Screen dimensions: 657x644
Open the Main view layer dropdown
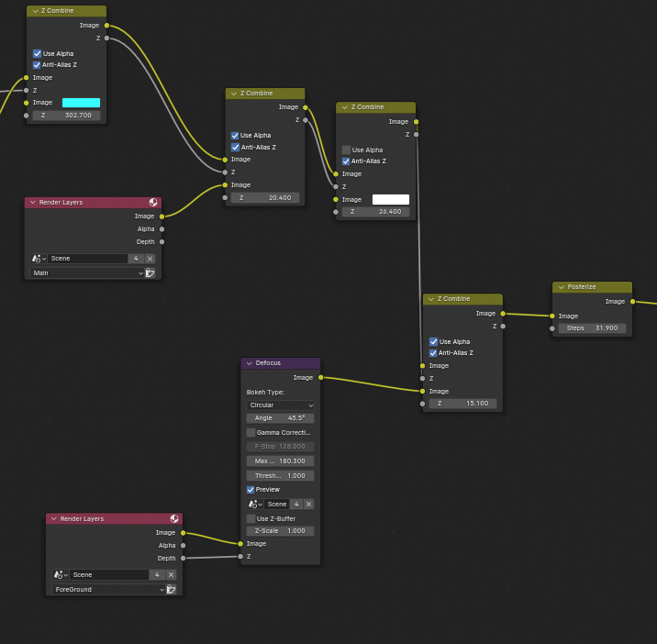(x=88, y=273)
